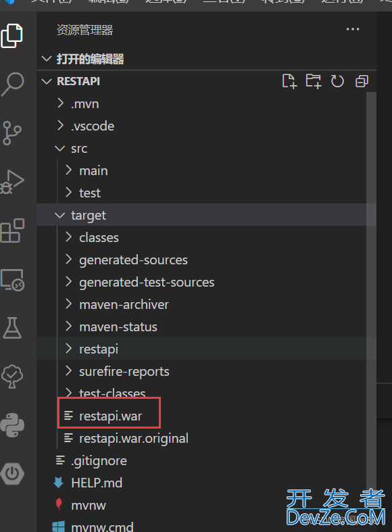Expand the test-classes folder
Screen dimensions: 392x532
pos(68,393)
